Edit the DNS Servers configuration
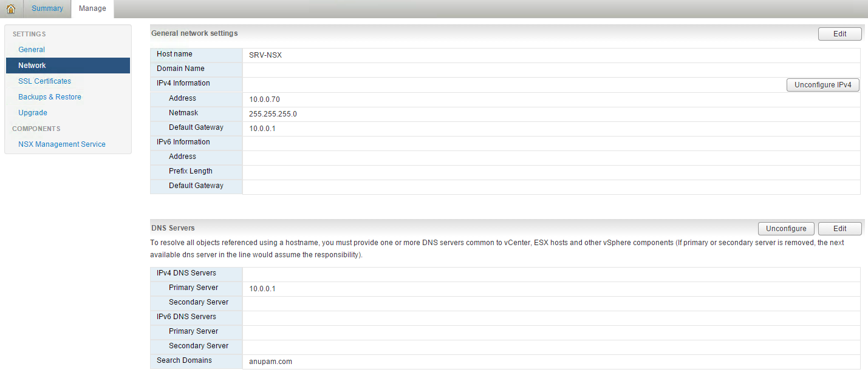 click(x=839, y=229)
